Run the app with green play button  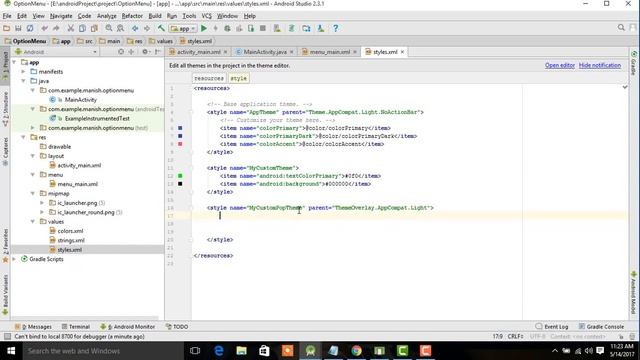coord(204,28)
